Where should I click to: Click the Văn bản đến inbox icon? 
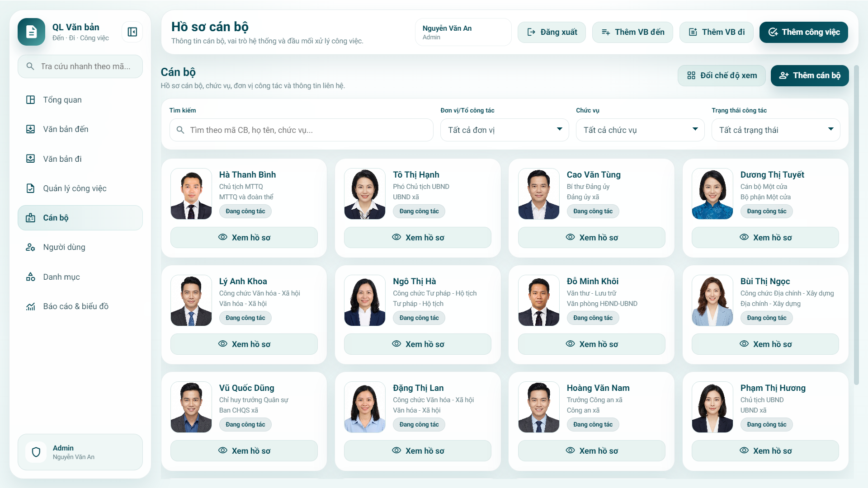coord(30,129)
